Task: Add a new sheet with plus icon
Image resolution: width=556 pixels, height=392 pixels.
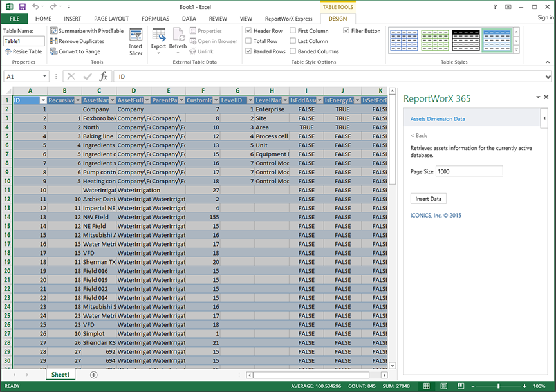Action: point(94,375)
